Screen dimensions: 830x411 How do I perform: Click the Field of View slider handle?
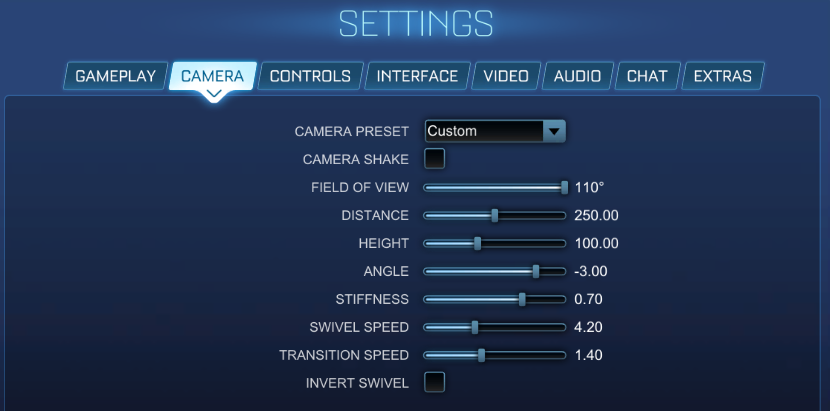(x=564, y=187)
